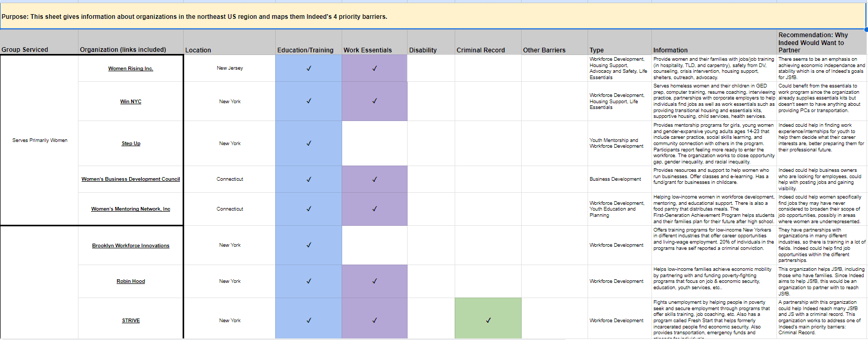Open Women's Business Development Council link
The width and height of the screenshot is (868, 340).
pyautogui.click(x=130, y=179)
